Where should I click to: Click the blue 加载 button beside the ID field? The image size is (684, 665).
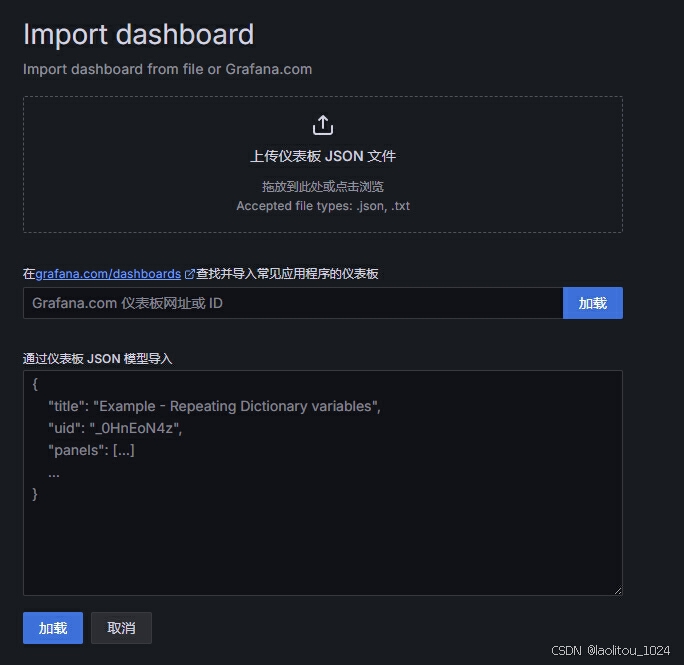pos(592,303)
